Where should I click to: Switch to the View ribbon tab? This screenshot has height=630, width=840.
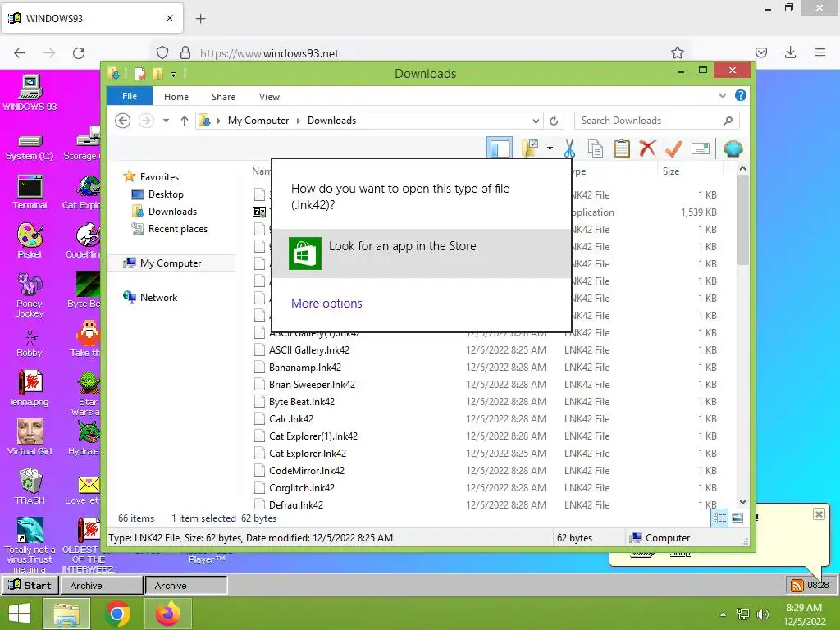pos(269,97)
